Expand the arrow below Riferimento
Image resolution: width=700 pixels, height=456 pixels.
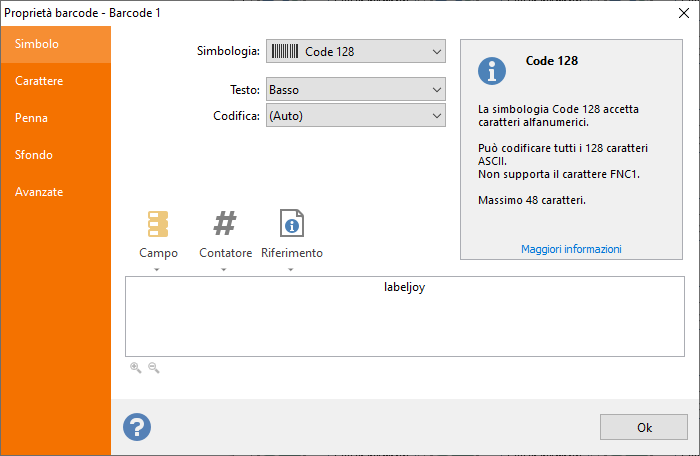(x=291, y=269)
